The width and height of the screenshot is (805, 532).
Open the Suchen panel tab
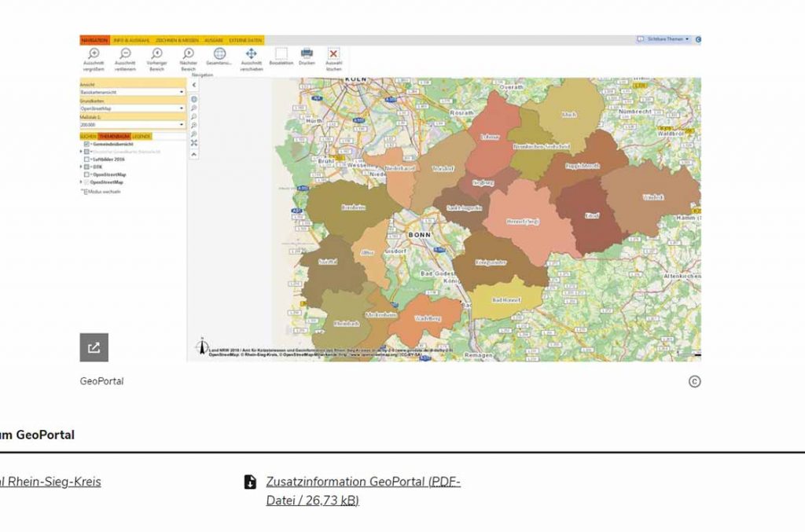(x=88, y=137)
